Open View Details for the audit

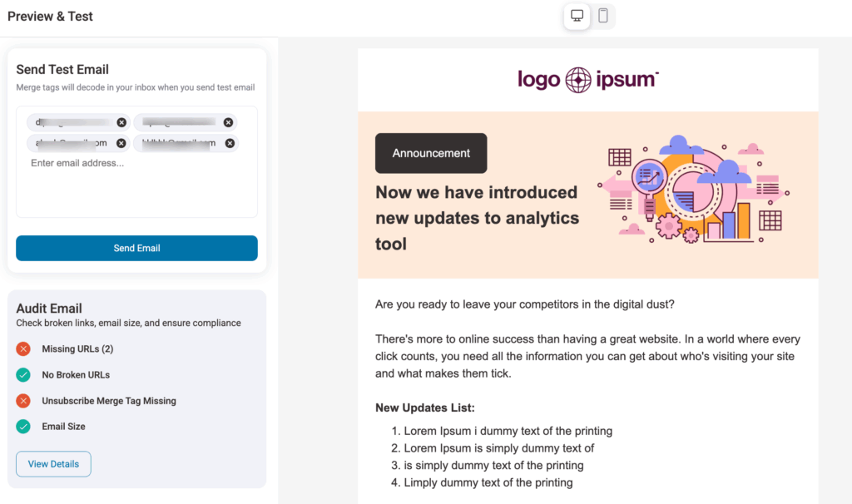53,464
